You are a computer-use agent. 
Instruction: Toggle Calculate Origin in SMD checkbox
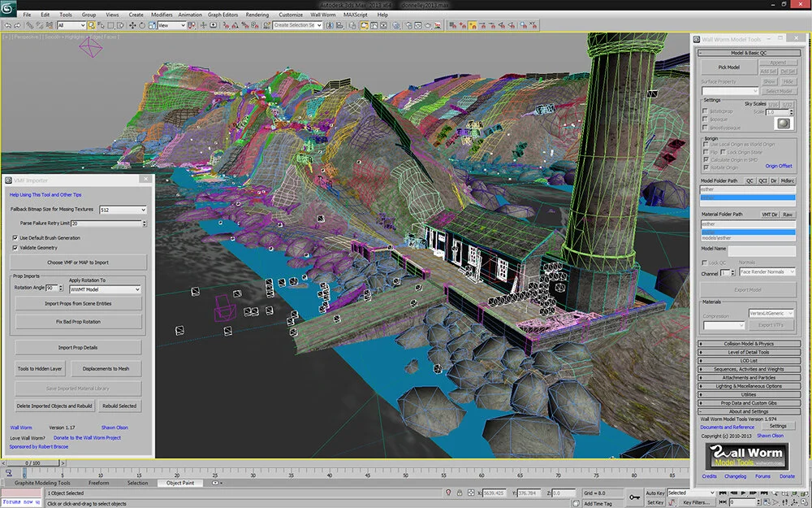706,160
